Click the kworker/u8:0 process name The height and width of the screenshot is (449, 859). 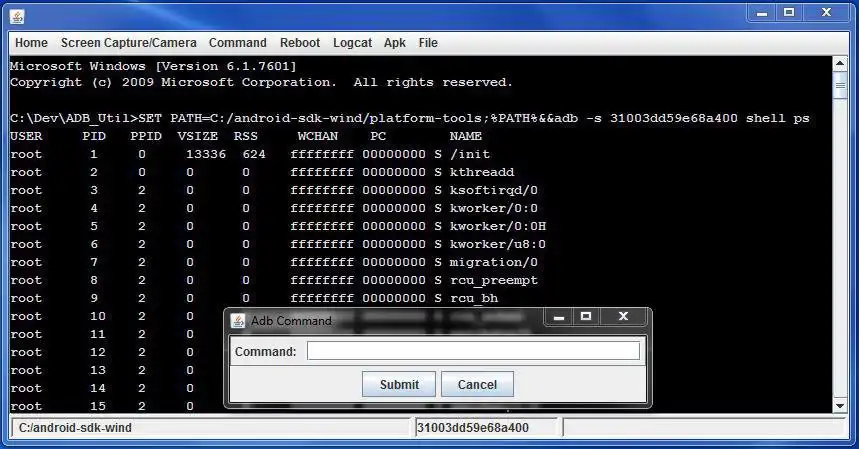click(497, 245)
